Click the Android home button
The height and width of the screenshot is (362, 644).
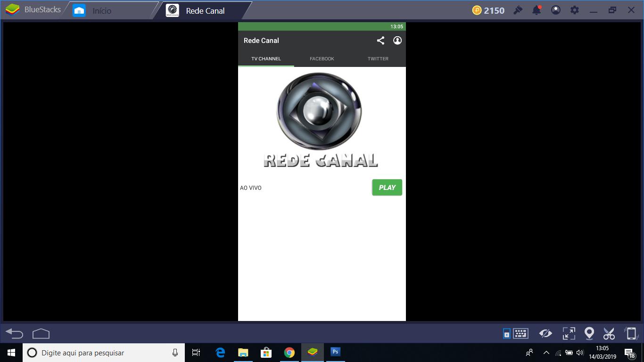click(x=41, y=334)
